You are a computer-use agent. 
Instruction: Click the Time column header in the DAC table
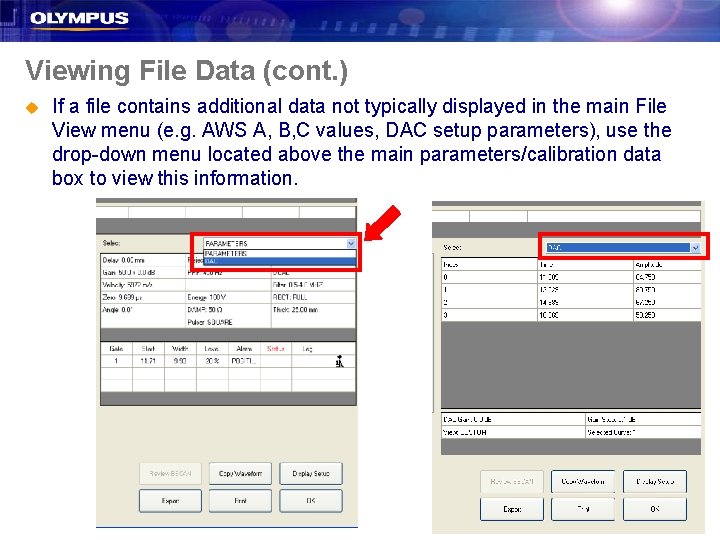[x=586, y=264]
